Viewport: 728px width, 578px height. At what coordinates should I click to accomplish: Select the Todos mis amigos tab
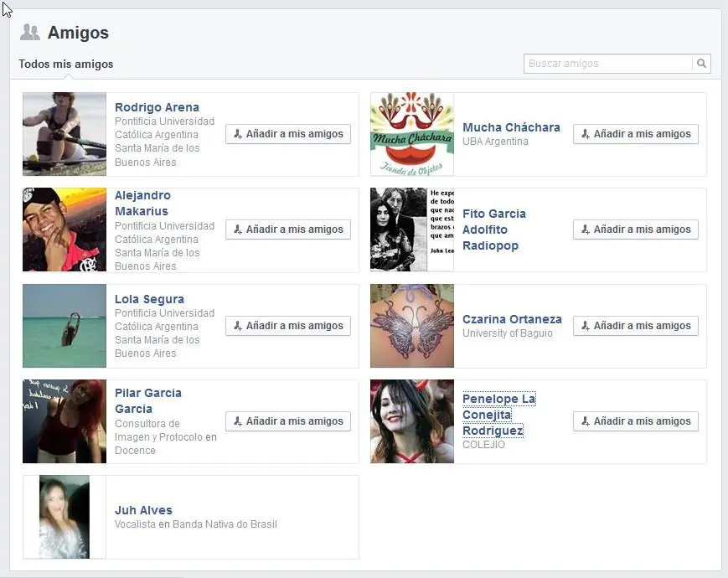click(x=66, y=64)
